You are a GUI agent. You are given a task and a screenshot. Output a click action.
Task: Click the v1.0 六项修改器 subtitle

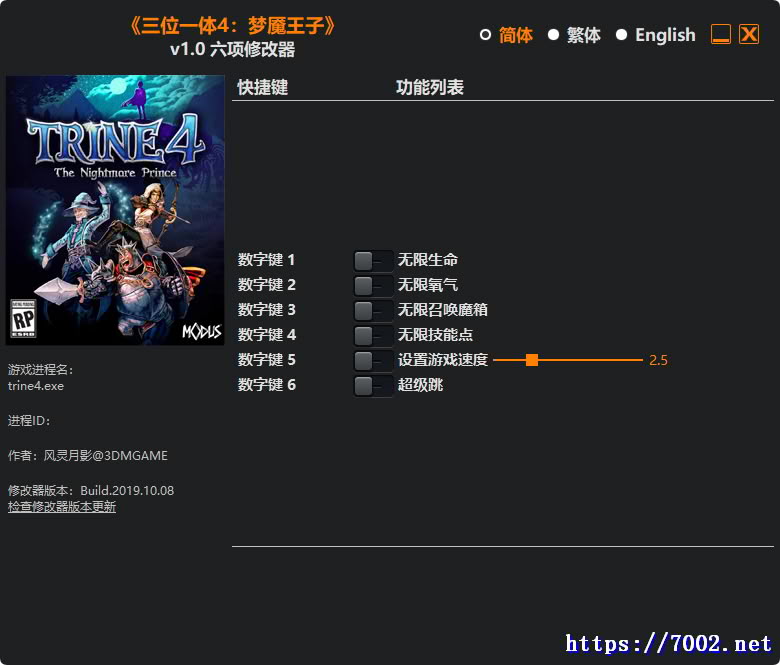(x=232, y=49)
